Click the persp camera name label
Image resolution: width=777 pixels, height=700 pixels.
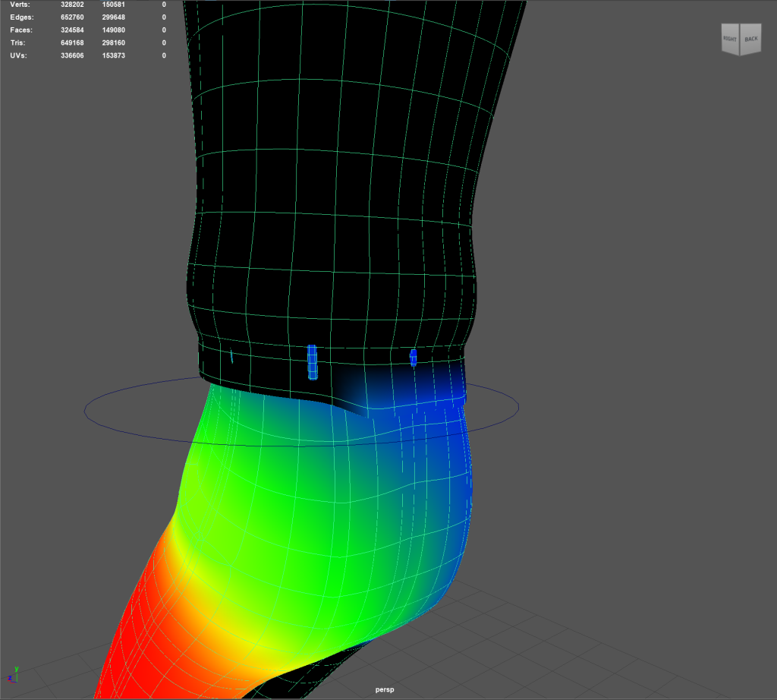tap(385, 690)
